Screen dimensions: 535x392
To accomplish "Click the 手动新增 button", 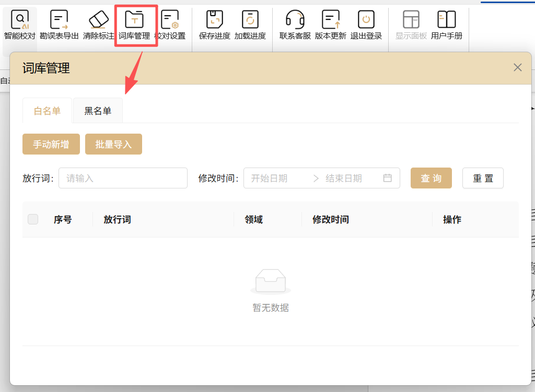I will pyautogui.click(x=51, y=145).
